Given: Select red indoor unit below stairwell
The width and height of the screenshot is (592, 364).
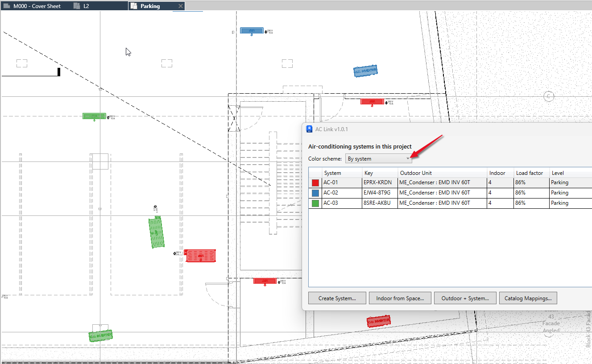Looking at the screenshot, I should tap(265, 281).
